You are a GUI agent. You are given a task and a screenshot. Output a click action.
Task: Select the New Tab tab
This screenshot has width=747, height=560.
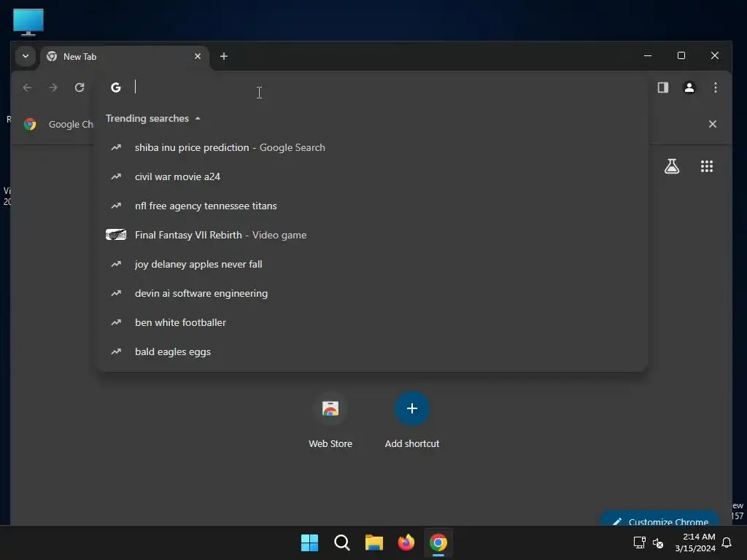click(124, 57)
